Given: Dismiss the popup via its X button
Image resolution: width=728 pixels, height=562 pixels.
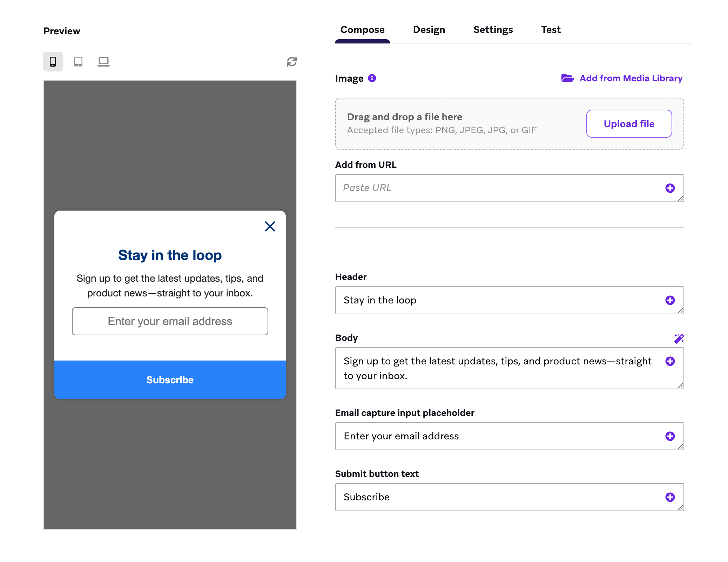Looking at the screenshot, I should (x=270, y=227).
